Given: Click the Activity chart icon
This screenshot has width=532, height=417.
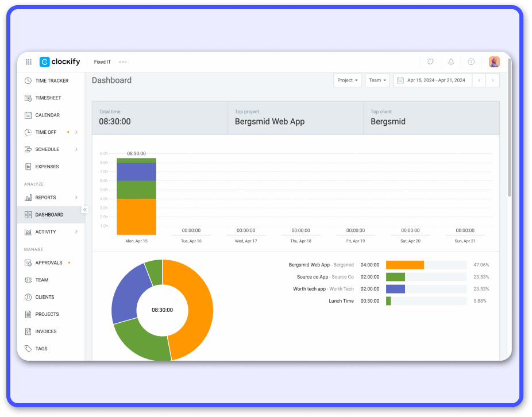Looking at the screenshot, I should point(28,231).
